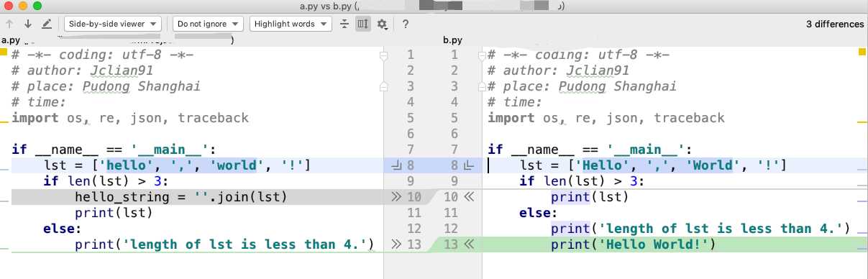Image resolution: width=868 pixels, height=279 pixels.
Task: Click 'place: Pudong Shanghai' comment in right pane
Action: (582, 86)
